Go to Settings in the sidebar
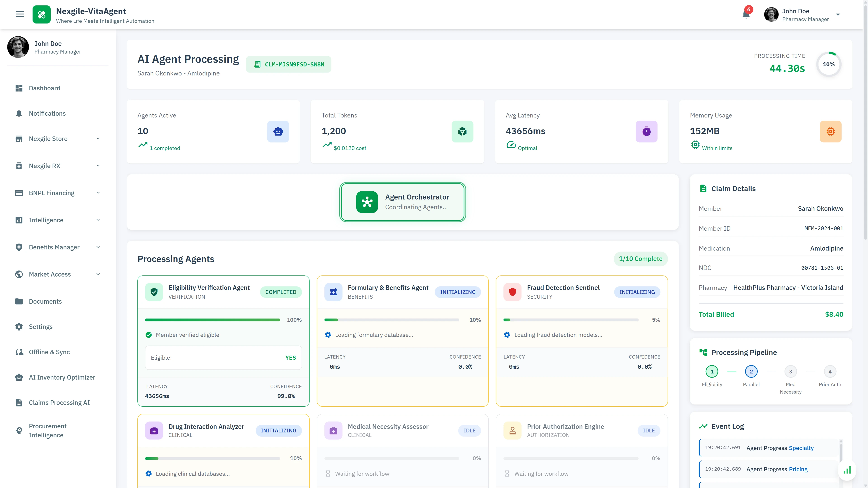Image resolution: width=868 pixels, height=488 pixels. click(40, 326)
